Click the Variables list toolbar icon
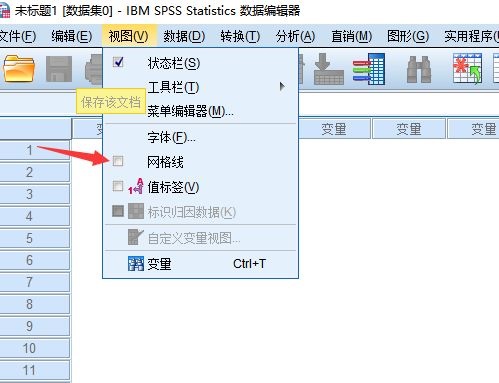Viewport: 499px width, 383px height. pyautogui.click(x=369, y=69)
